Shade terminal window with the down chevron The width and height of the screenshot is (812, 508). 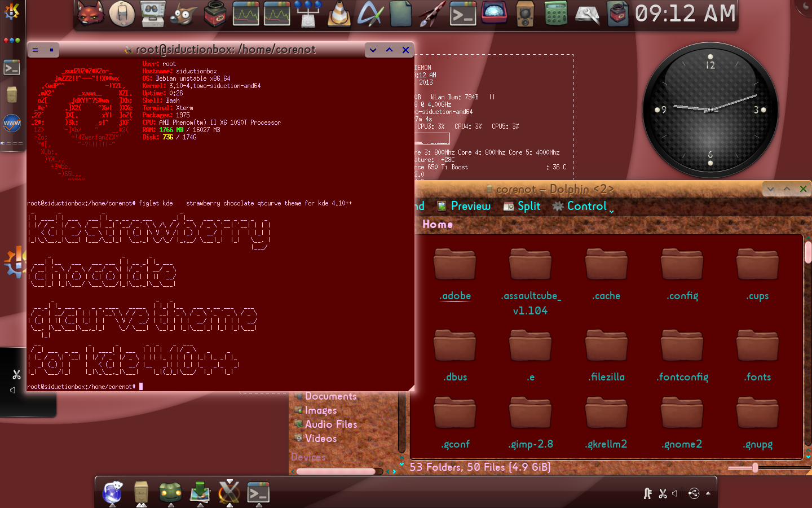373,50
